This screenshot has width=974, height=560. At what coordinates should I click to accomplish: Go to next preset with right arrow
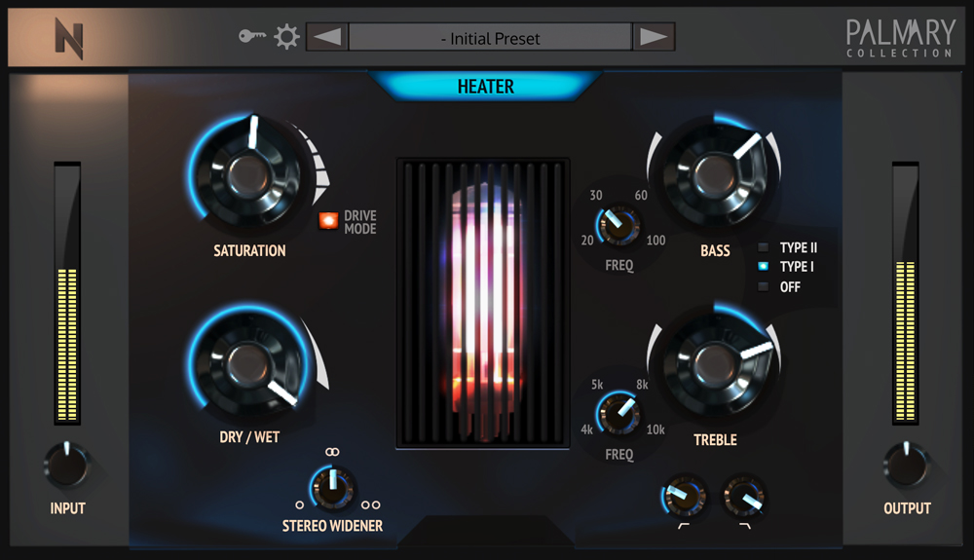pos(654,37)
